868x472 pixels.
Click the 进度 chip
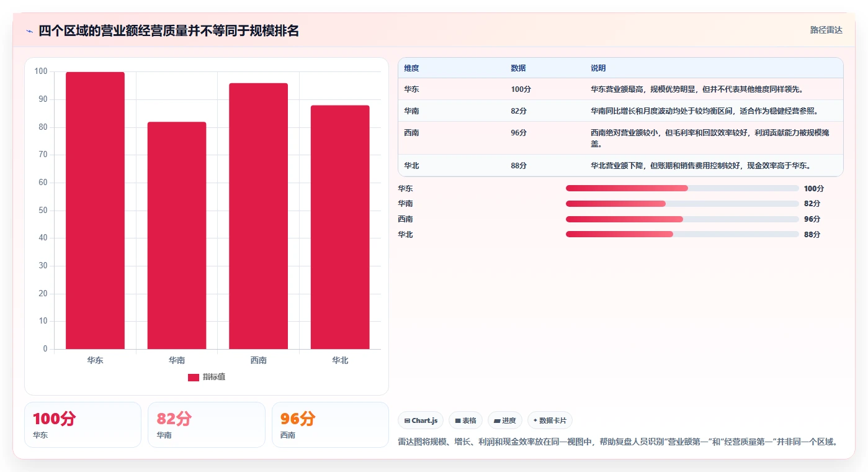tap(505, 420)
